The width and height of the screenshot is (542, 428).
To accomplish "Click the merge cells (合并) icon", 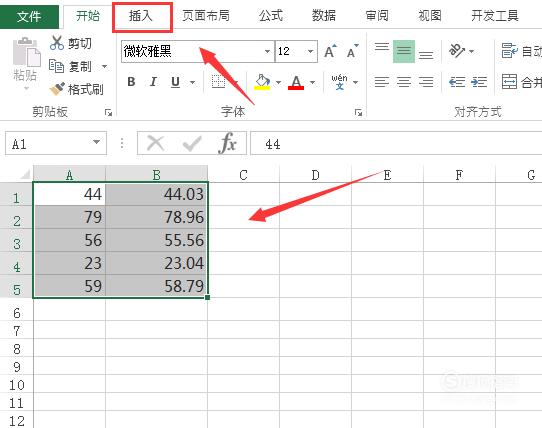I will tap(510, 82).
